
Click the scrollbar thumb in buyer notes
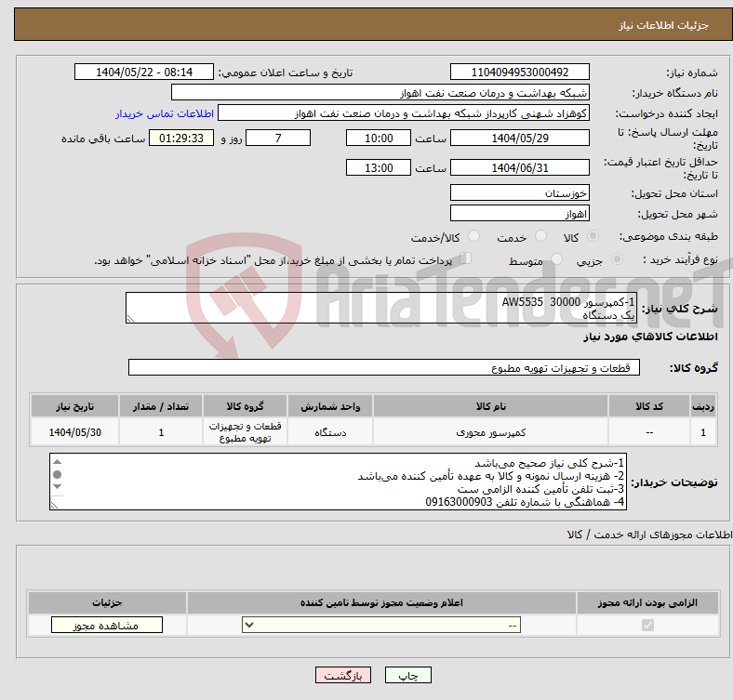pos(57,475)
